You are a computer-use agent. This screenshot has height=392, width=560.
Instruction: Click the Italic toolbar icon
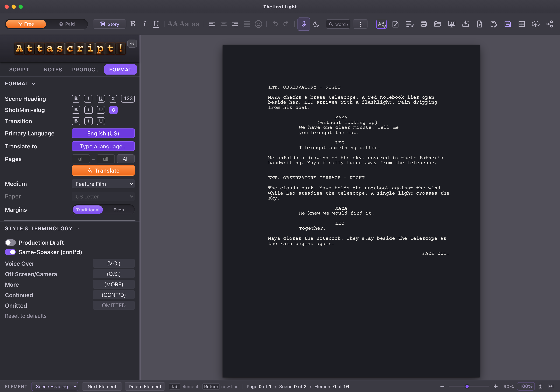144,24
